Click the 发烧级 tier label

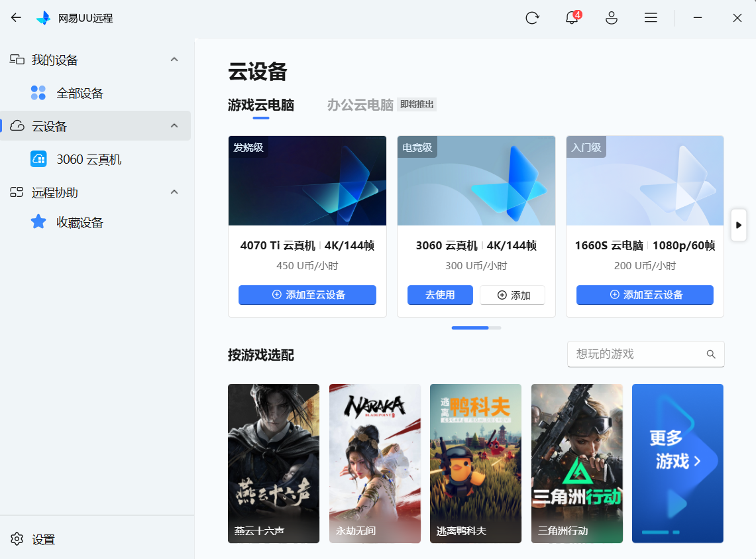[x=248, y=147]
